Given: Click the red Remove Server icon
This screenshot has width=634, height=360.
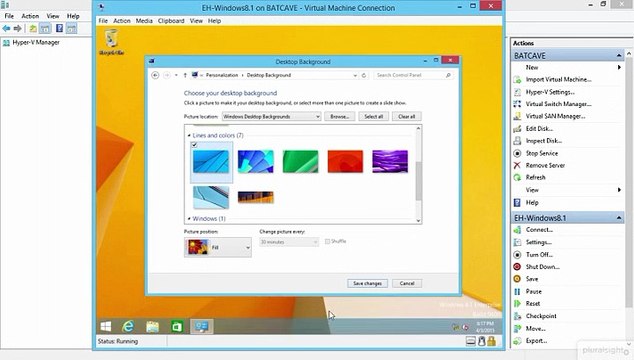Looking at the screenshot, I should coord(517,165).
